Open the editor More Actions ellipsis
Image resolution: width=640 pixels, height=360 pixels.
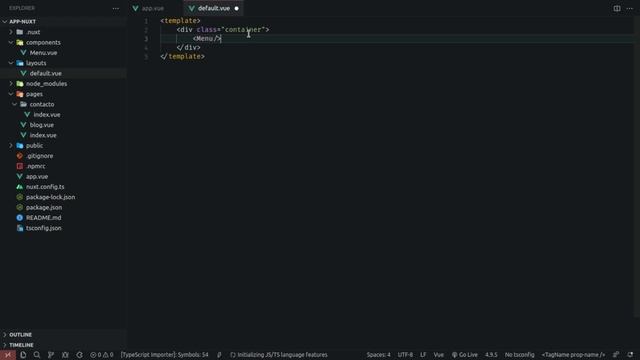(x=629, y=8)
